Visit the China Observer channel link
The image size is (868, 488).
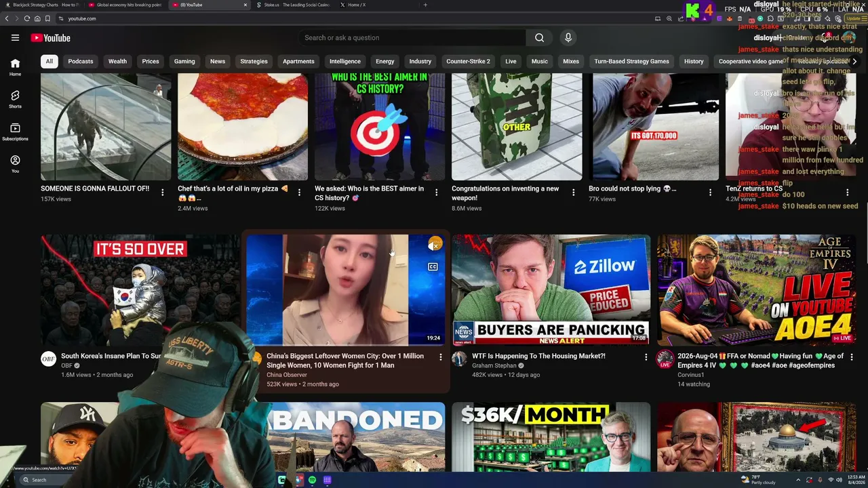point(287,375)
